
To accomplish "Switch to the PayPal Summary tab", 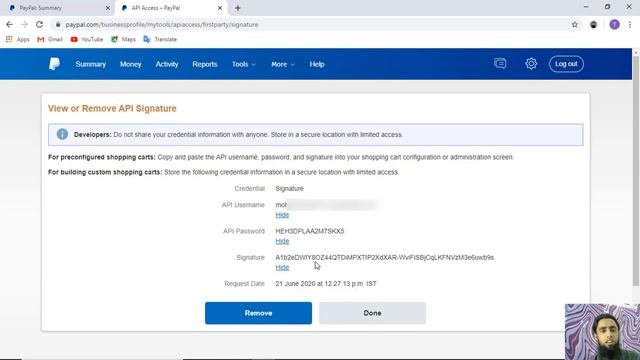I will coord(59,8).
